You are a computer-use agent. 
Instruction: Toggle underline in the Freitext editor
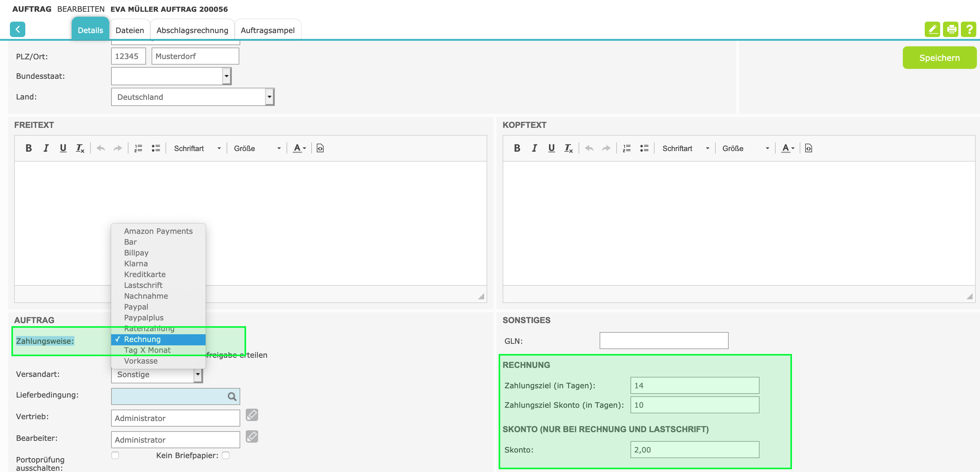click(63, 148)
